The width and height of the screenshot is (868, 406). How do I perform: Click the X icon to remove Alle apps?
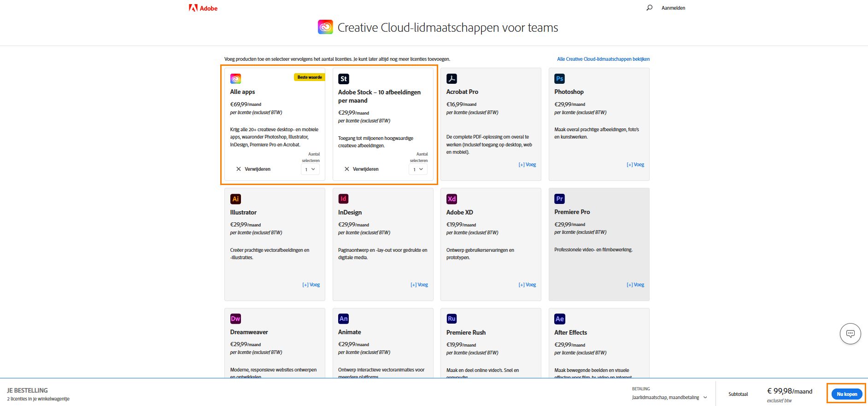[239, 169]
